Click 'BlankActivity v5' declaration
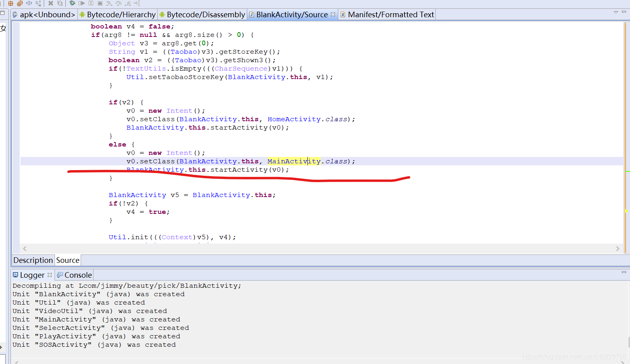This screenshot has width=630, height=364. click(x=144, y=195)
